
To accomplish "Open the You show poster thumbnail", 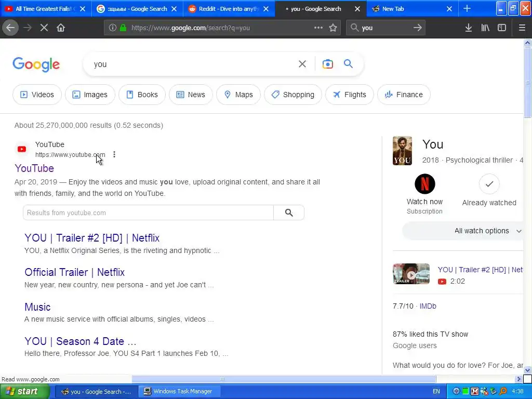I will (x=403, y=151).
